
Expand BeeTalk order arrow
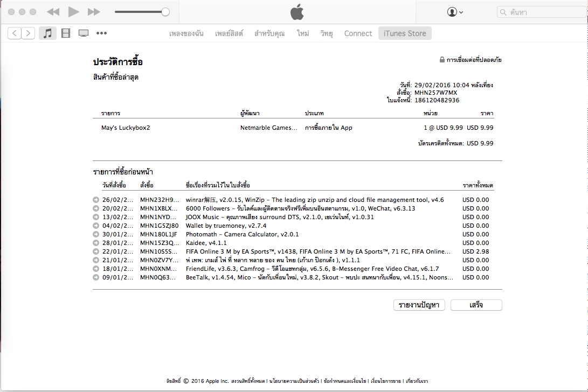coord(96,277)
